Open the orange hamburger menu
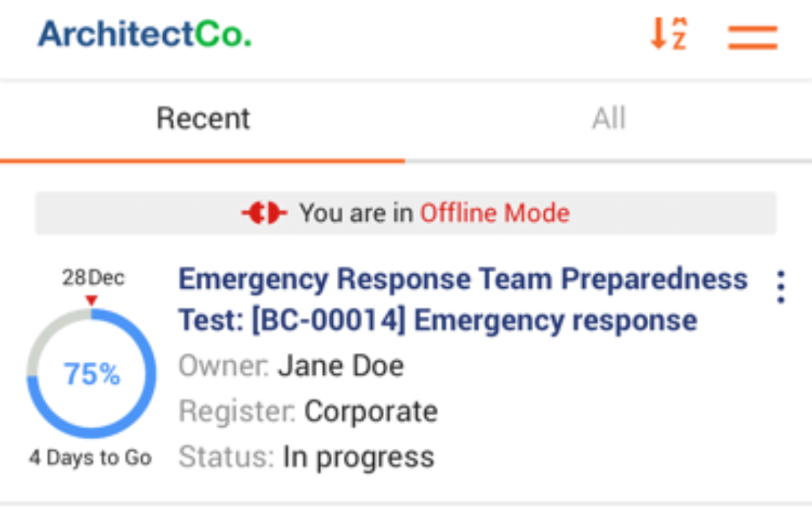 pos(753,37)
